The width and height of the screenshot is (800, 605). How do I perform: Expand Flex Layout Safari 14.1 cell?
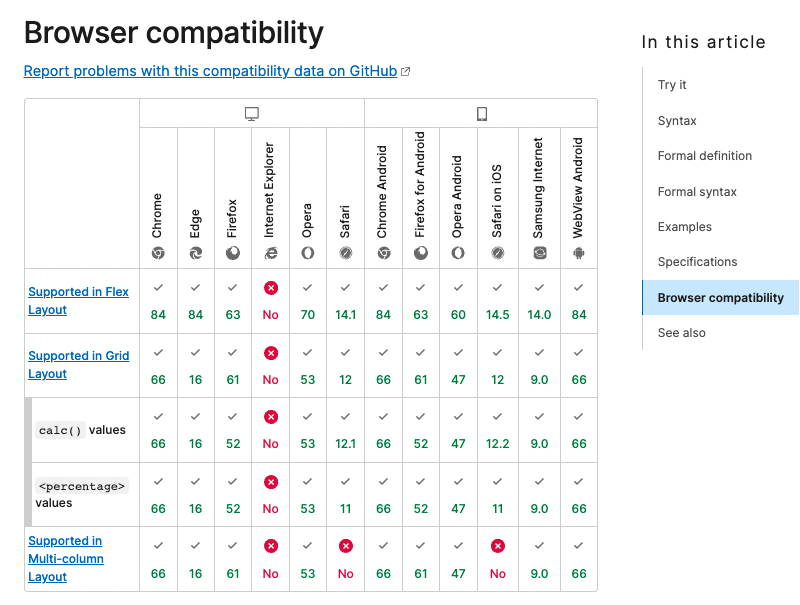[x=345, y=301]
